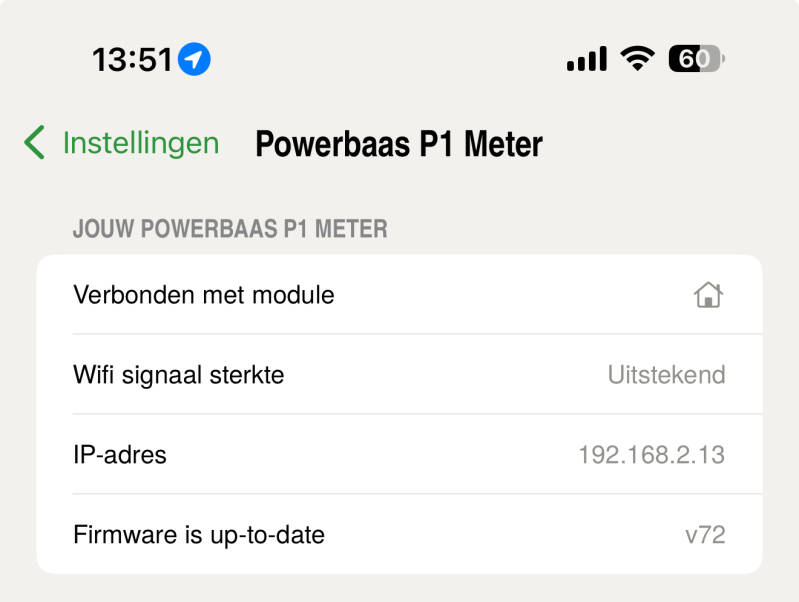
Task: Tap the JOUW POWERBAAS P1 METER section header
Action: 230,229
